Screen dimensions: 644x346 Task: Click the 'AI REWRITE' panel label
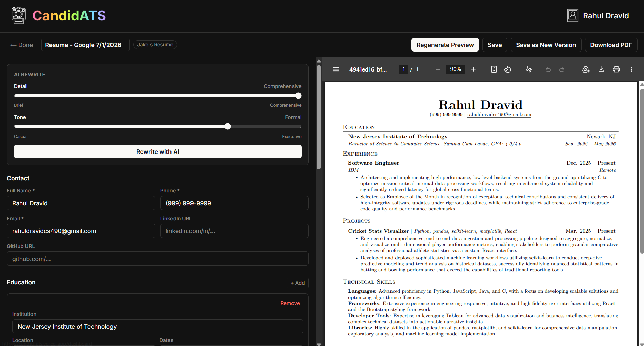pos(29,75)
